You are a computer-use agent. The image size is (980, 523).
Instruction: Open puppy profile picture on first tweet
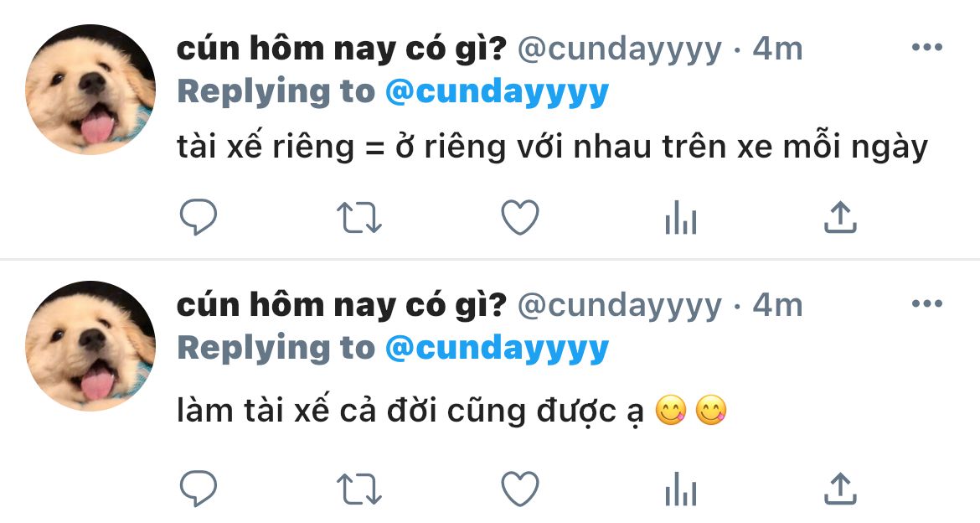(90, 90)
